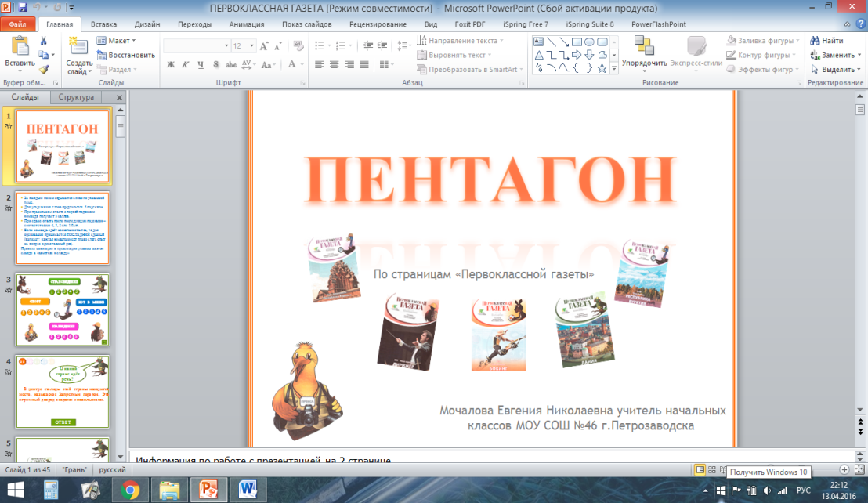
Task: Click Clear Formatting icon in font group
Action: coord(298,45)
